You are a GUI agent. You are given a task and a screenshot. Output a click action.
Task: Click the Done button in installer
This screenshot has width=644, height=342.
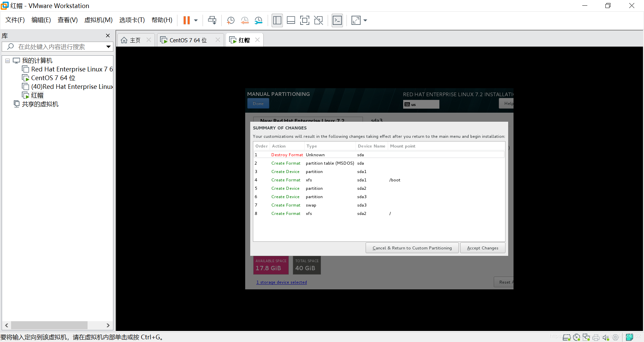point(258,104)
